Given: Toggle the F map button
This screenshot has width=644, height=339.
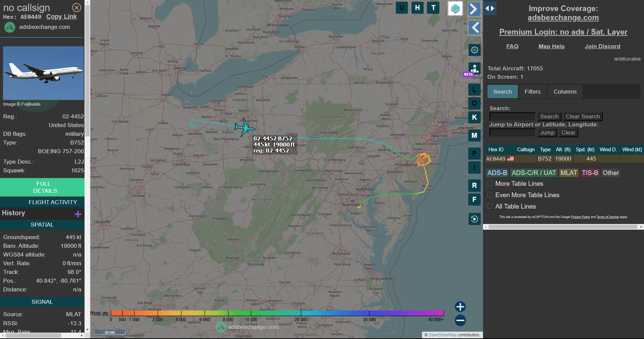Looking at the screenshot, I should point(474,200).
